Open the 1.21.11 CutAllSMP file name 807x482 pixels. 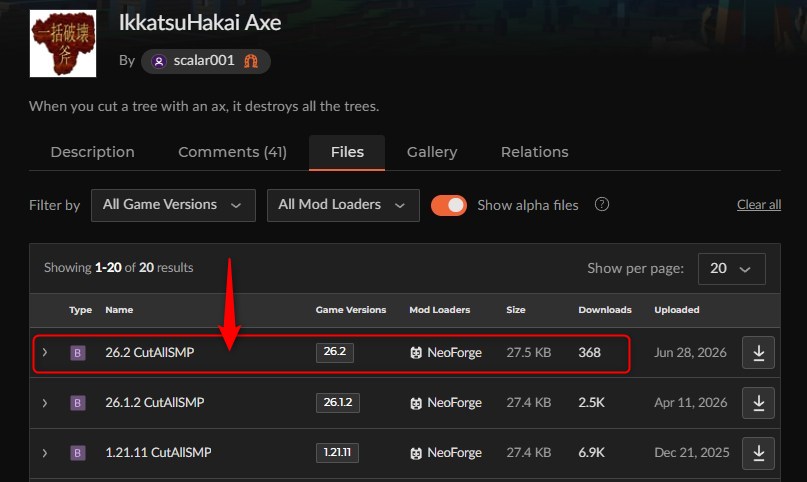[159, 453]
